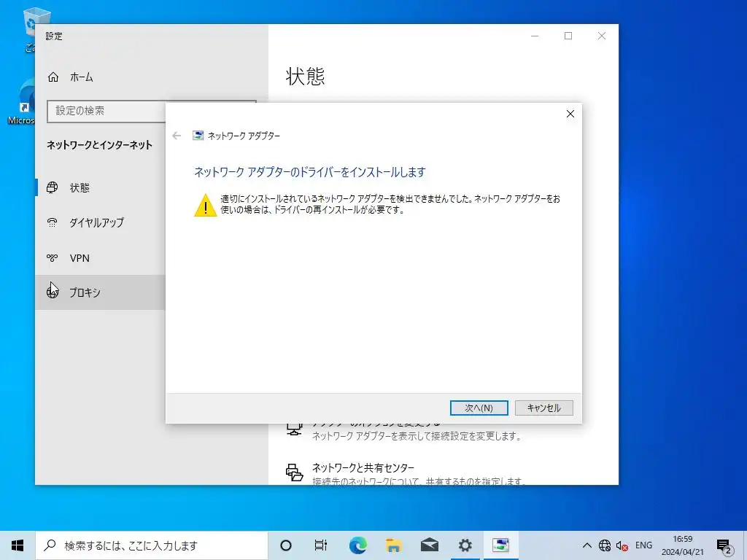The image size is (747, 560).
Task: Click the taskbar search box
Action: click(152, 545)
